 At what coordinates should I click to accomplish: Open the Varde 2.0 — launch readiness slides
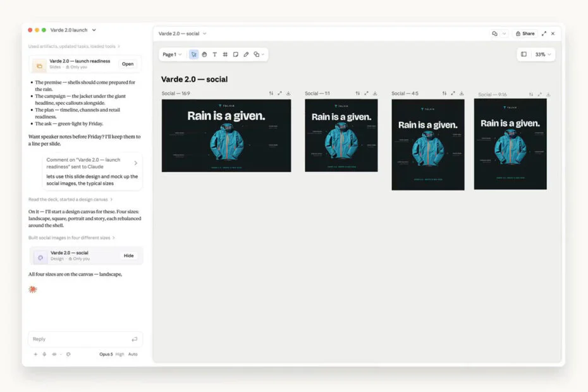tap(128, 64)
